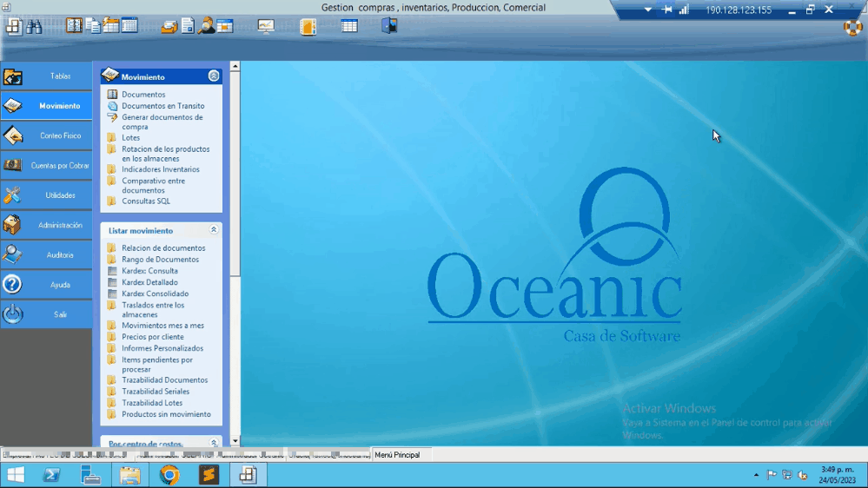Collapse the Movimiento panel section
The width and height of the screenshot is (868, 488).
click(214, 76)
